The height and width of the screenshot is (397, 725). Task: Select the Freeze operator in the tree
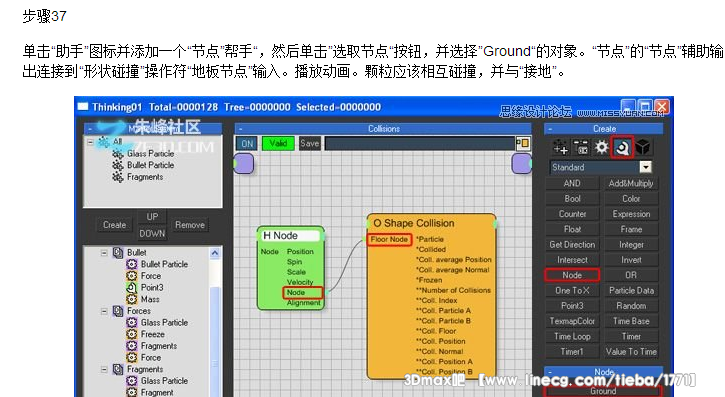(x=153, y=334)
